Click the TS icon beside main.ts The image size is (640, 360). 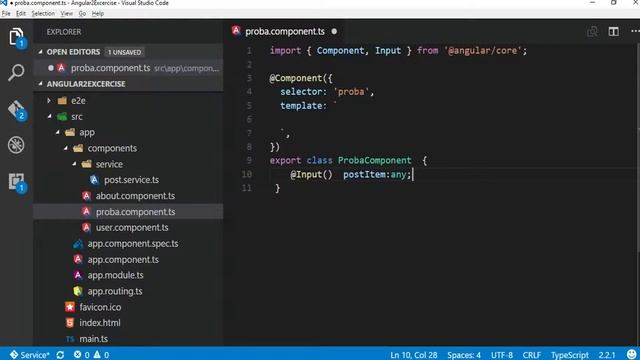tap(70, 339)
